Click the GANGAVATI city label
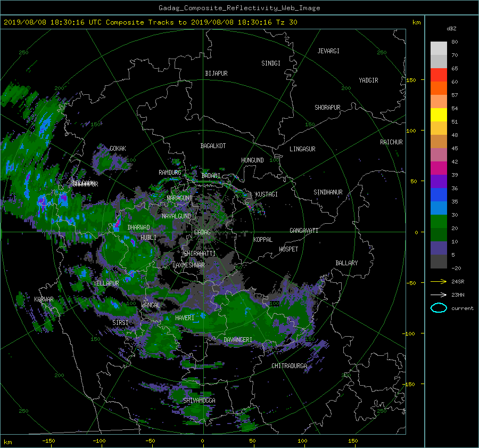Viewport: 479px width, 448px height. pyautogui.click(x=304, y=231)
